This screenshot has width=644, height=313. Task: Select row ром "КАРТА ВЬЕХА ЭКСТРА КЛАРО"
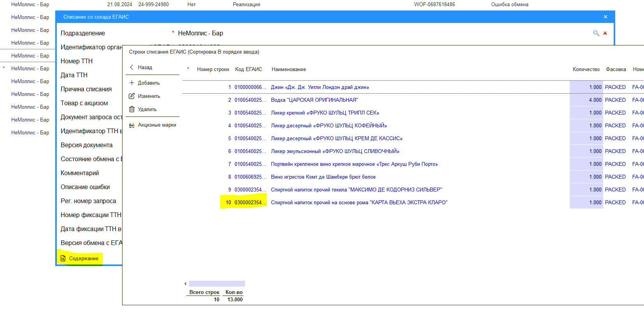(x=413, y=203)
